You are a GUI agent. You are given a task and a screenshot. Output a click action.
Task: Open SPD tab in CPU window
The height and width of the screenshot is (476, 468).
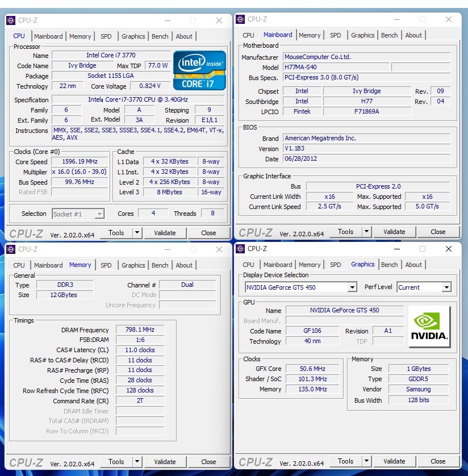tap(106, 36)
